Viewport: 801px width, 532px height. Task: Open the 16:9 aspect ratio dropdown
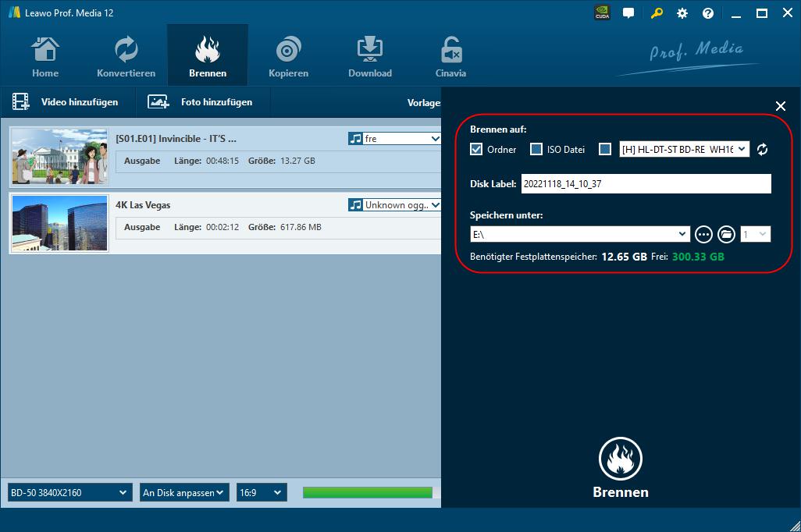pyautogui.click(x=262, y=493)
